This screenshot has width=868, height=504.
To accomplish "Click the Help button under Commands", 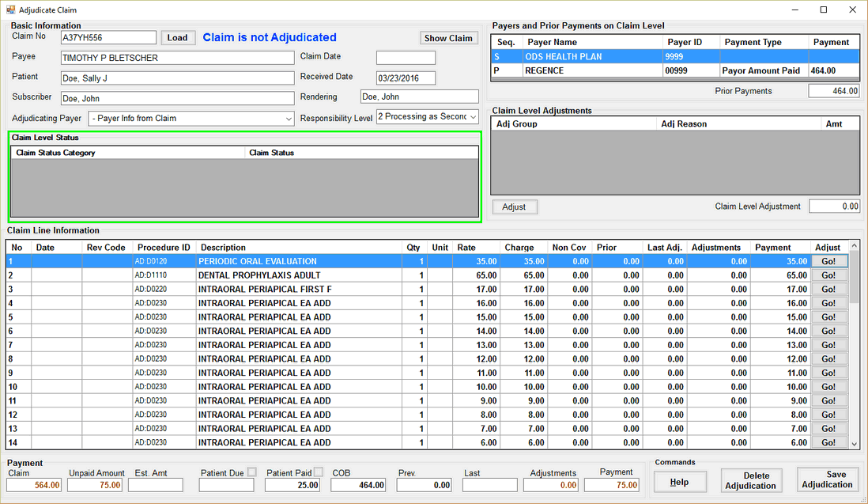I will pyautogui.click(x=680, y=481).
